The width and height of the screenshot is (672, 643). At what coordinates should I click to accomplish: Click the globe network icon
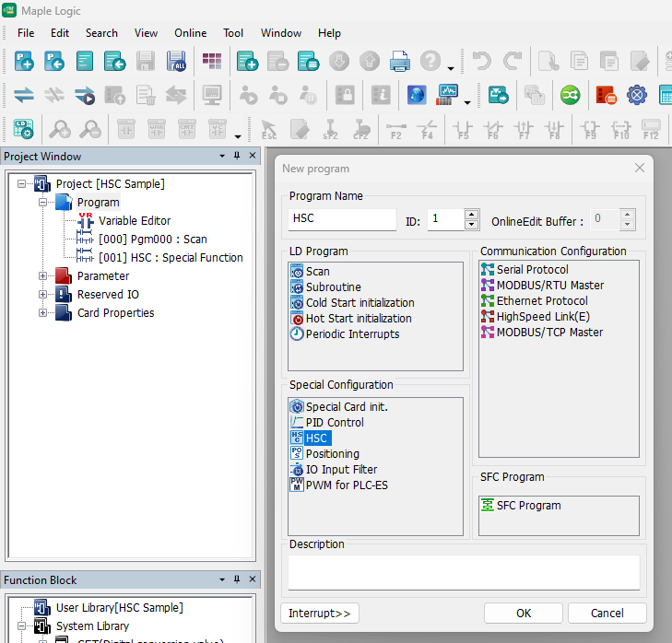point(417,95)
